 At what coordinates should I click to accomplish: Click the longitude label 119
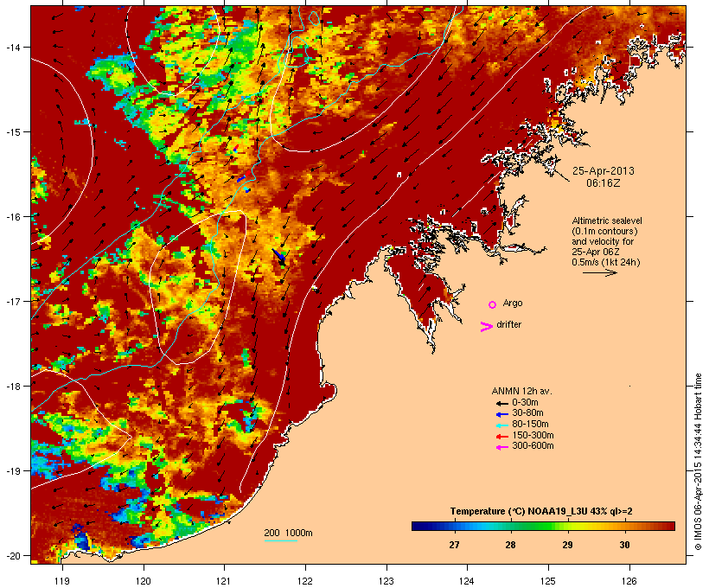point(62,581)
